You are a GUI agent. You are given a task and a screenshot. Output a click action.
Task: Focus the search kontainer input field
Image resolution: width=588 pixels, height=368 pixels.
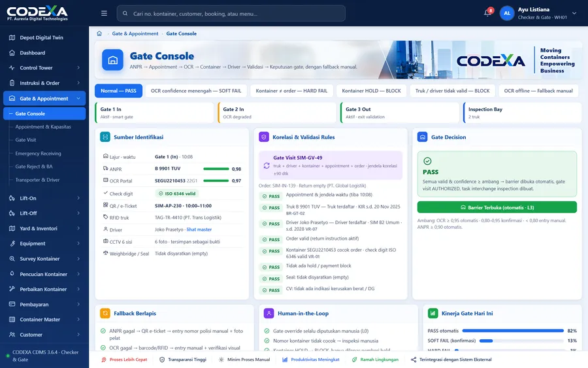coord(231,14)
